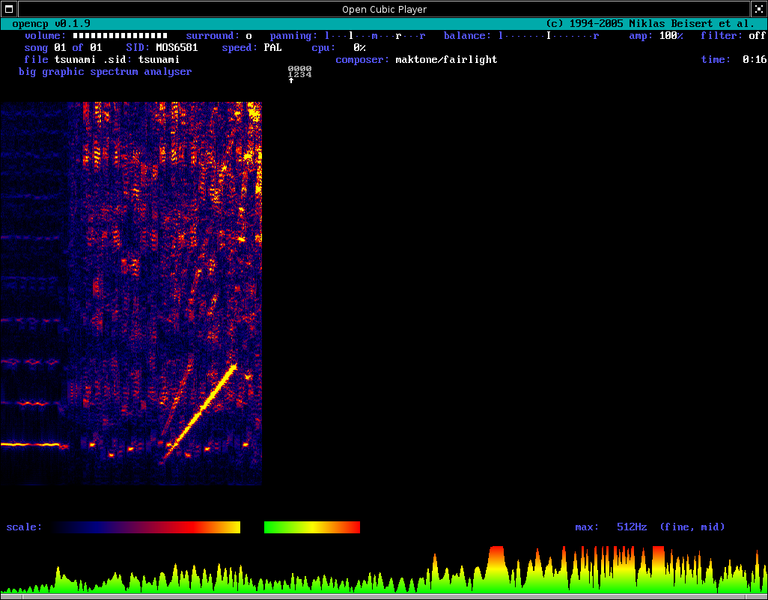Click the bright diagonal sweep in spectrogram
The height and width of the screenshot is (600, 768).
pyautogui.click(x=201, y=410)
